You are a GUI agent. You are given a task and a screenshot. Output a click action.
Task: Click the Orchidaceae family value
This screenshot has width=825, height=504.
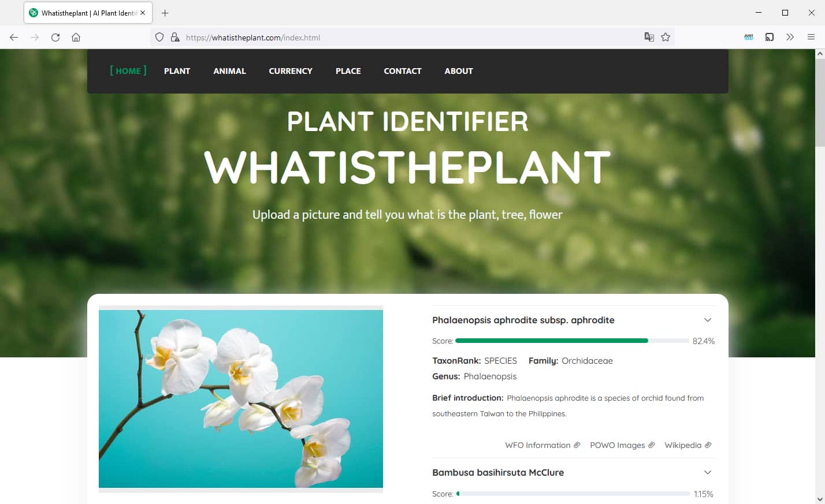click(587, 361)
